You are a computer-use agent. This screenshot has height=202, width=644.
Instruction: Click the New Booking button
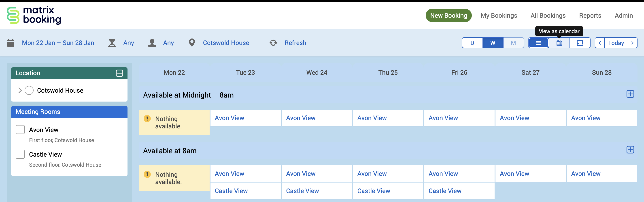pos(448,15)
